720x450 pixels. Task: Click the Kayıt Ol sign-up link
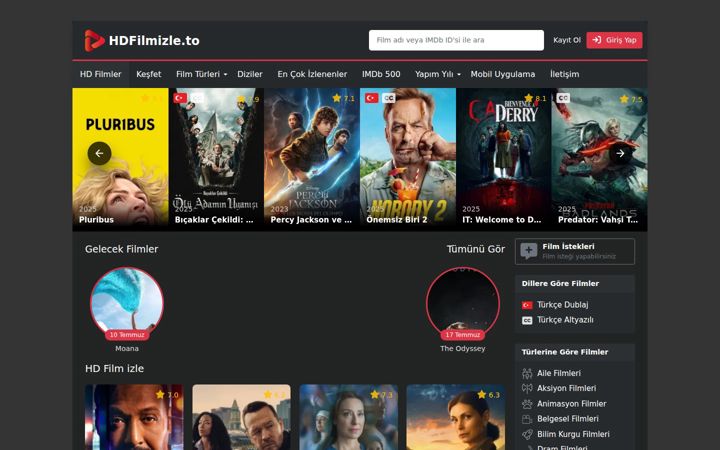(567, 40)
